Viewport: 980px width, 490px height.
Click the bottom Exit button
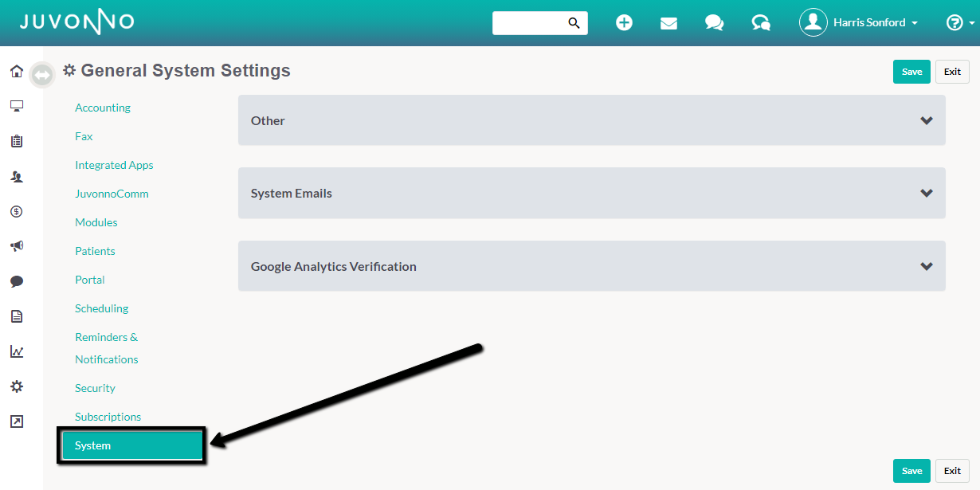point(952,471)
